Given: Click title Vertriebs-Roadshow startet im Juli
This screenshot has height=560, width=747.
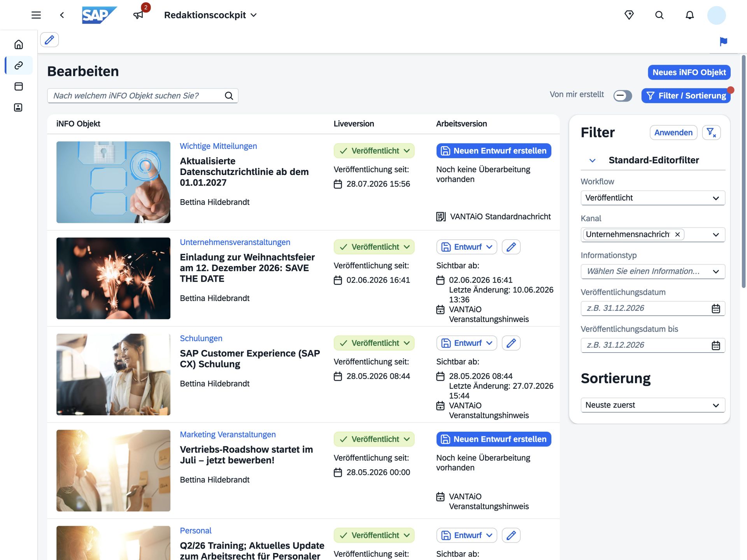Looking at the screenshot, I should (246, 455).
